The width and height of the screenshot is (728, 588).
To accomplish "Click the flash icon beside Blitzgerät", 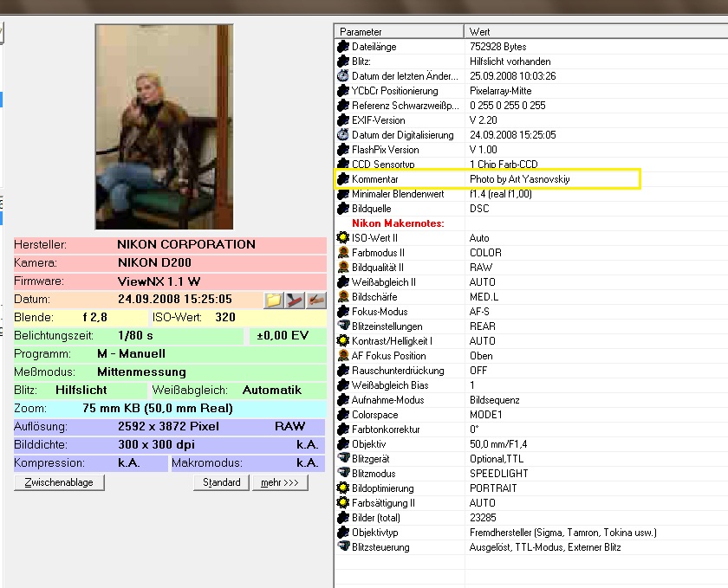I will 343,458.
